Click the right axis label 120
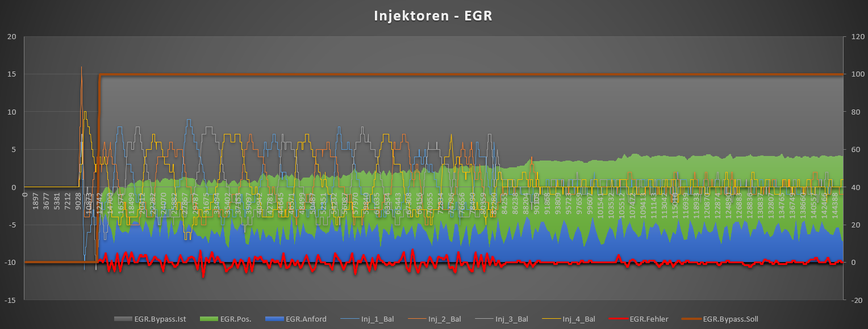 click(x=856, y=37)
